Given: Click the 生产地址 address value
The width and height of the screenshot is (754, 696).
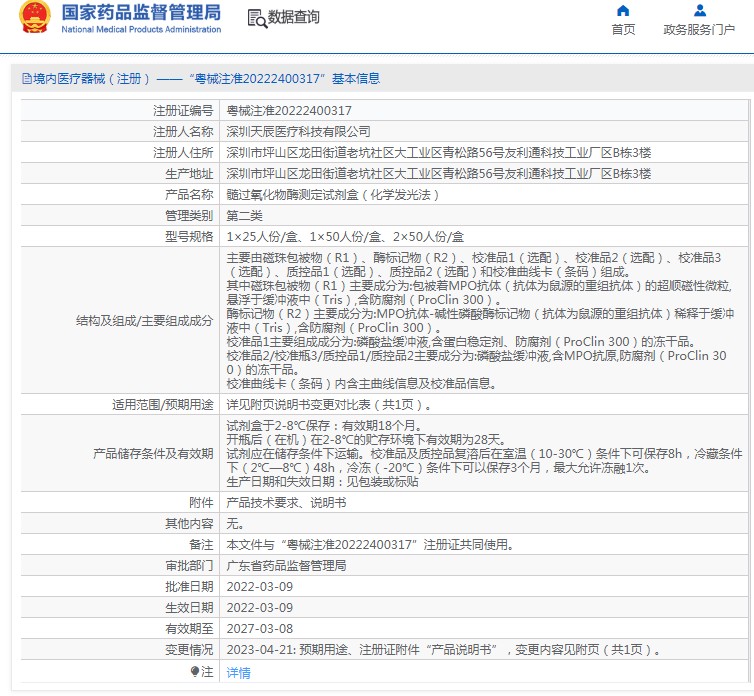Looking at the screenshot, I should 439,174.
